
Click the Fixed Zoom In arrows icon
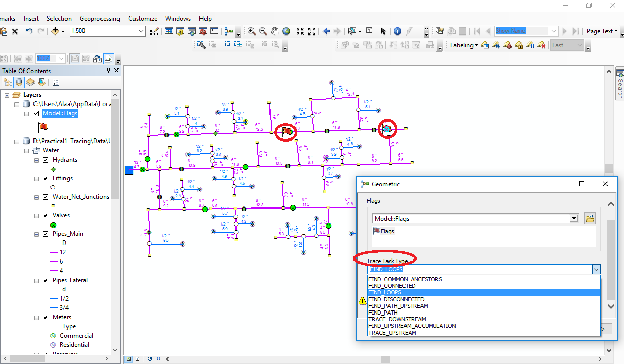click(300, 31)
